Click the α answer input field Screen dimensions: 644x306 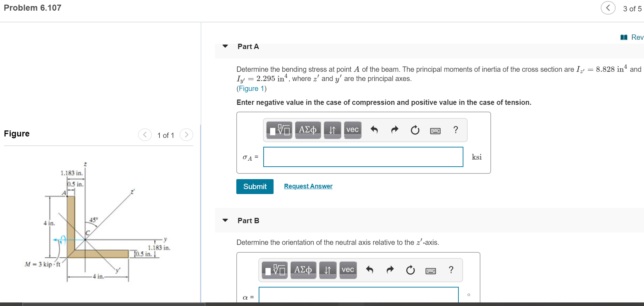tap(359, 295)
